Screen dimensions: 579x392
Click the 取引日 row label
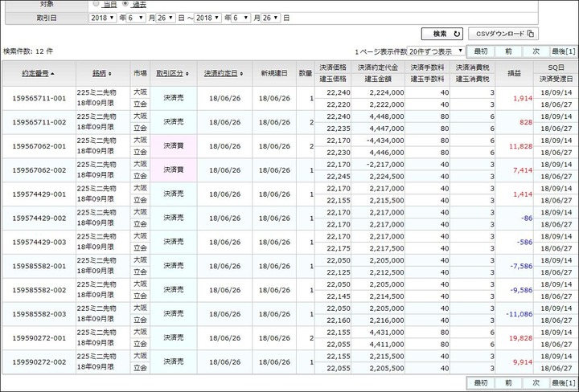(47, 18)
